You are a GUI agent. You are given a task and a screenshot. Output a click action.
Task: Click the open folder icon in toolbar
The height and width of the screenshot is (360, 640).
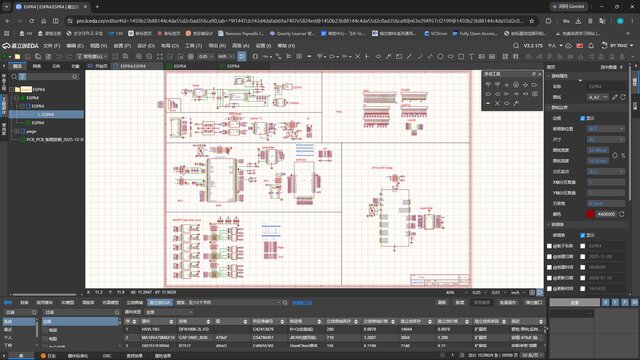click(18, 56)
